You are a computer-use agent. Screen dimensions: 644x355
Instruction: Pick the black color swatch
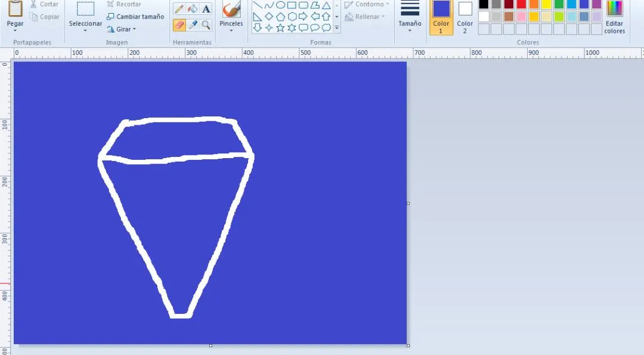tap(484, 5)
